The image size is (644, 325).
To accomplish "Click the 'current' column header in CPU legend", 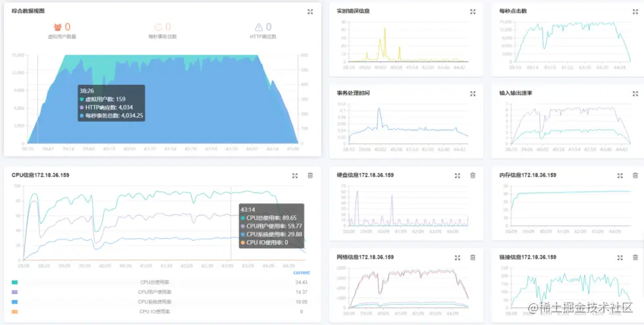I will pos(302,272).
